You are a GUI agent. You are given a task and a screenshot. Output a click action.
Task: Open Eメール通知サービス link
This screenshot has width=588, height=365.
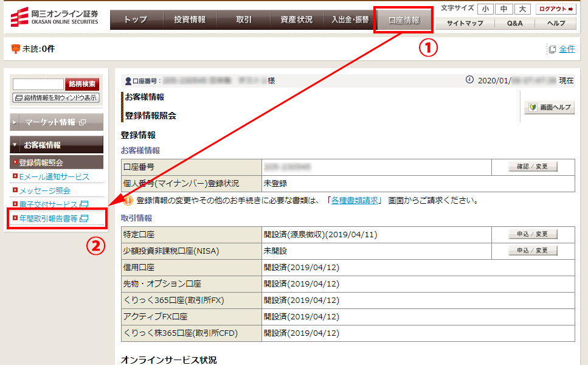coord(54,176)
